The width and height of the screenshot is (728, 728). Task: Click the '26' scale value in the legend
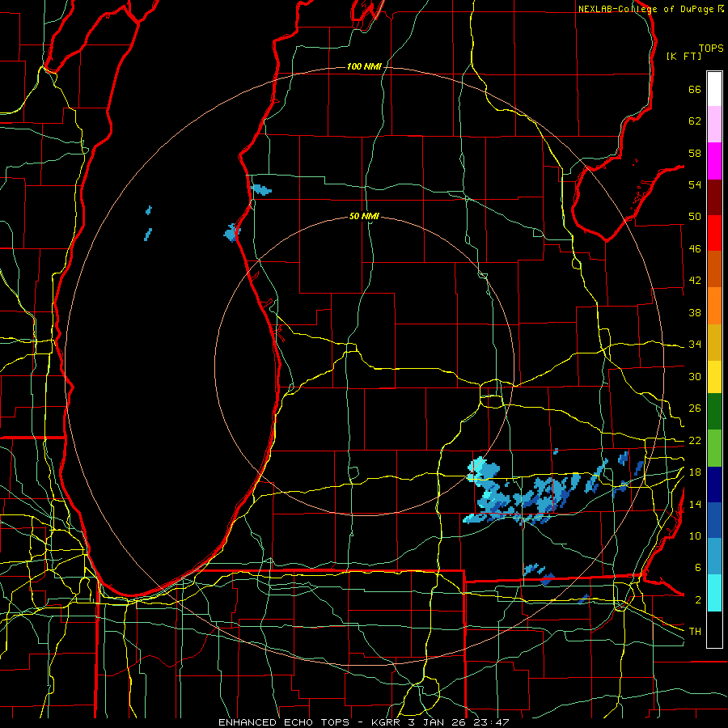(x=695, y=408)
